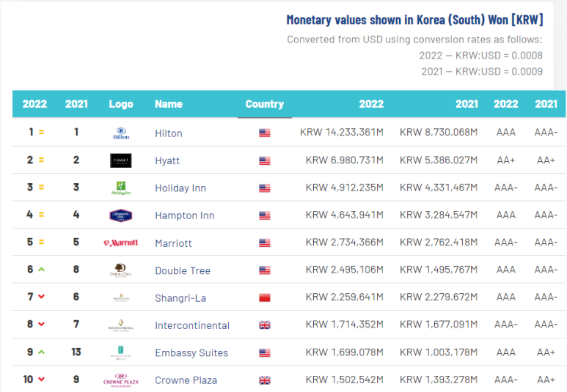Click Hyatt's 2022 rating AA+
The height and width of the screenshot is (392, 567).
click(x=506, y=160)
